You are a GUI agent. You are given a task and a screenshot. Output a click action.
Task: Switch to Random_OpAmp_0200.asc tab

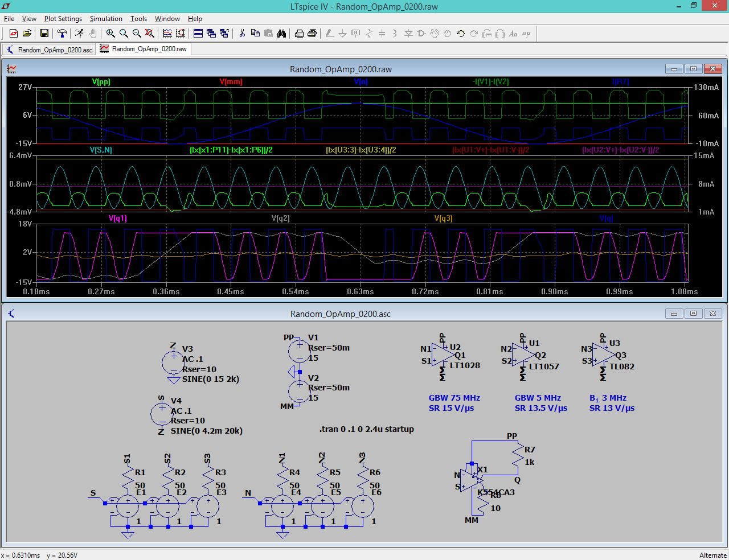pyautogui.click(x=49, y=50)
